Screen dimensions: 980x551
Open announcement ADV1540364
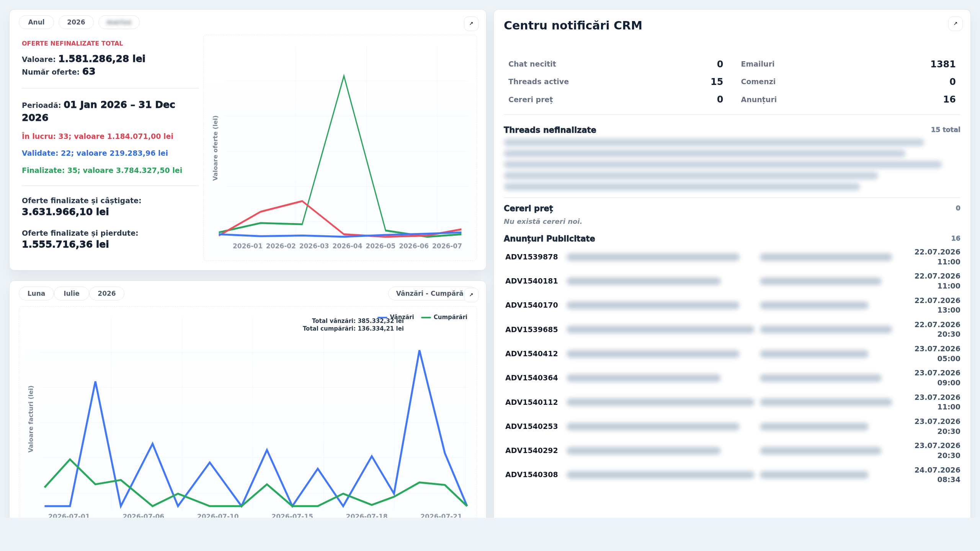click(x=732, y=378)
